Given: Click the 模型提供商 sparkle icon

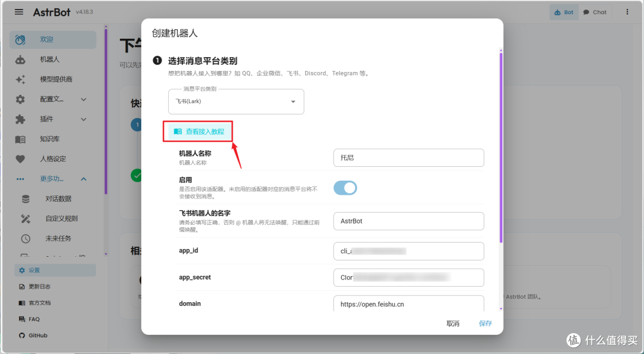Looking at the screenshot, I should click(20, 79).
